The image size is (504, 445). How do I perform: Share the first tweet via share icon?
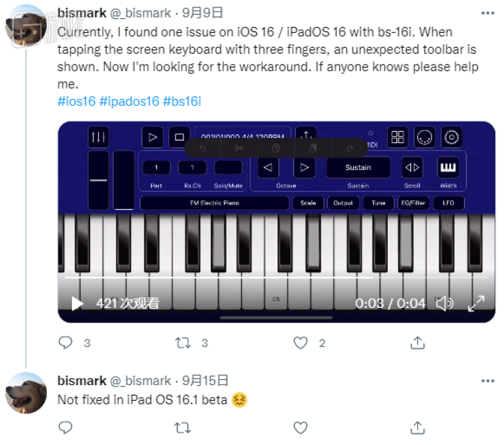click(x=417, y=343)
